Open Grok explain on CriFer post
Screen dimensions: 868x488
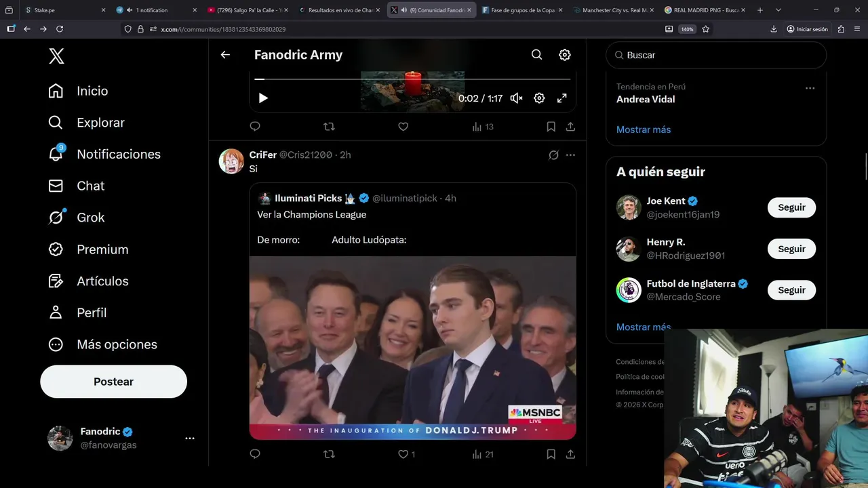pos(553,155)
